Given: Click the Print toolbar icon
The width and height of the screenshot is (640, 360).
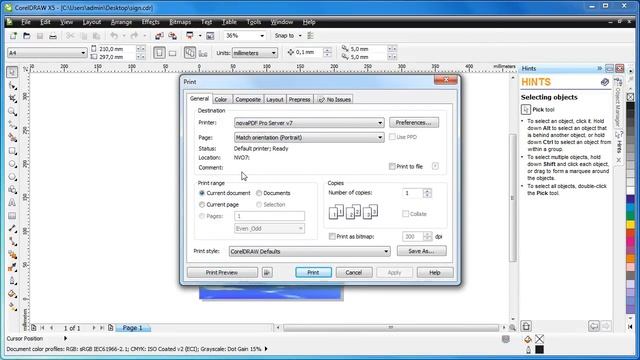Looking at the screenshot, I should (53, 36).
